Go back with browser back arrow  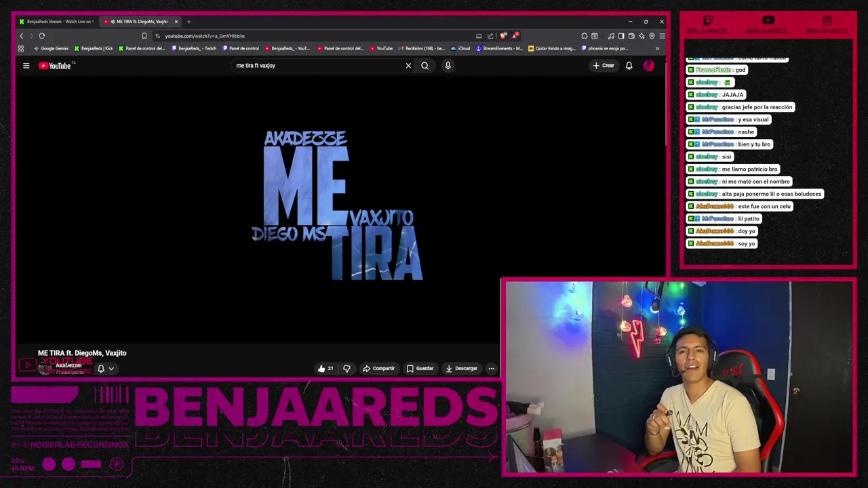[22, 36]
